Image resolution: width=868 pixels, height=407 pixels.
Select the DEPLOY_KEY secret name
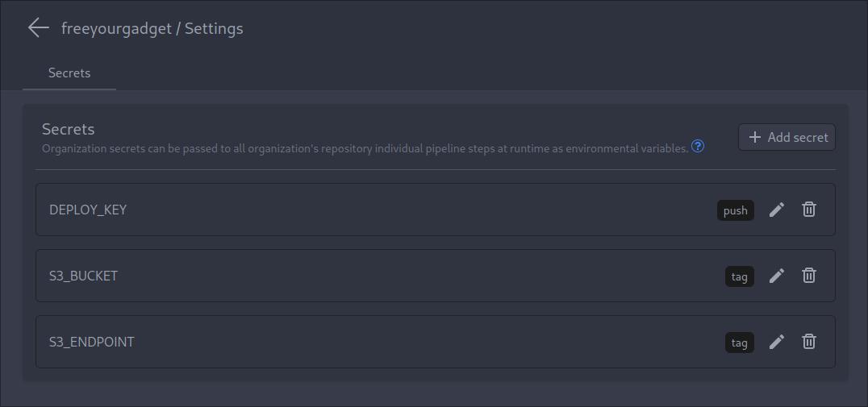coord(88,210)
